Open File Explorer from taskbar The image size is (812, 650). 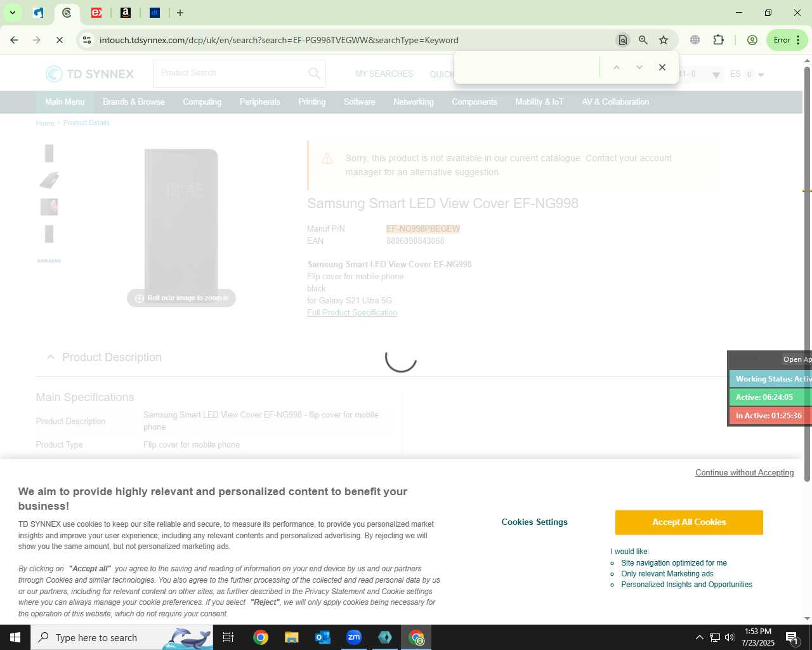pos(291,637)
